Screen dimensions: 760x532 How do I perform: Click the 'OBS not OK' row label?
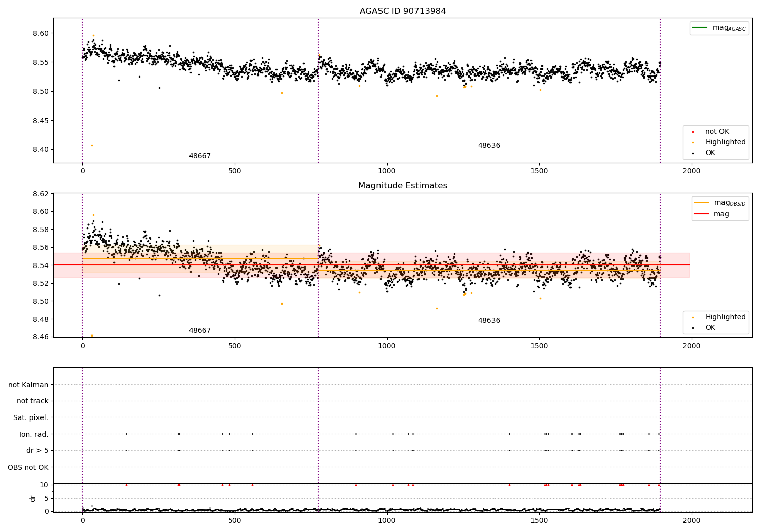point(28,467)
